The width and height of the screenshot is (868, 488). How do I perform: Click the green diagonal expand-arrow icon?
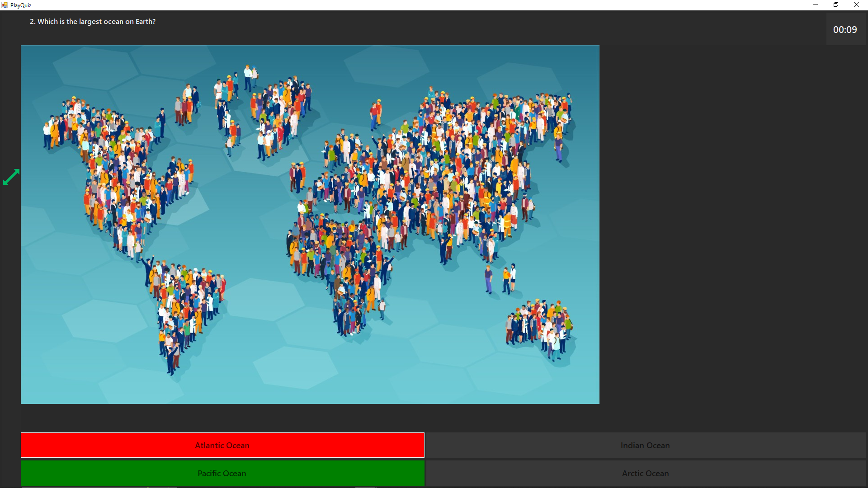click(x=11, y=177)
